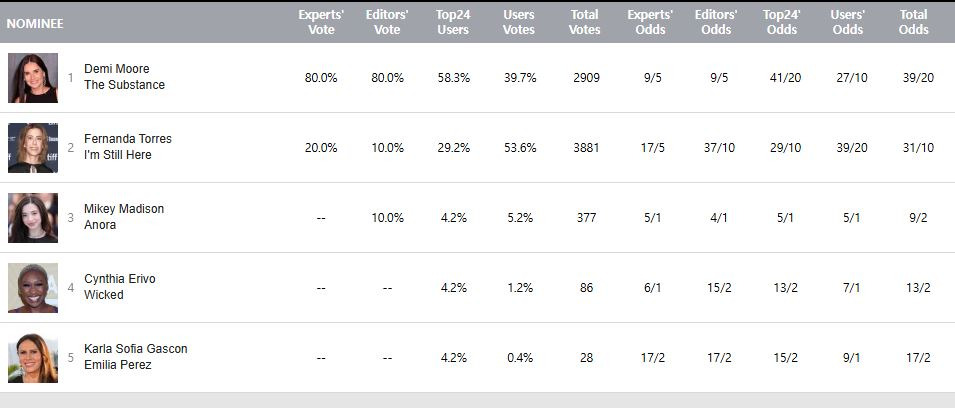955x408 pixels.
Task: Click Fernanda Torres's total votes 3881
Action: pos(585,148)
